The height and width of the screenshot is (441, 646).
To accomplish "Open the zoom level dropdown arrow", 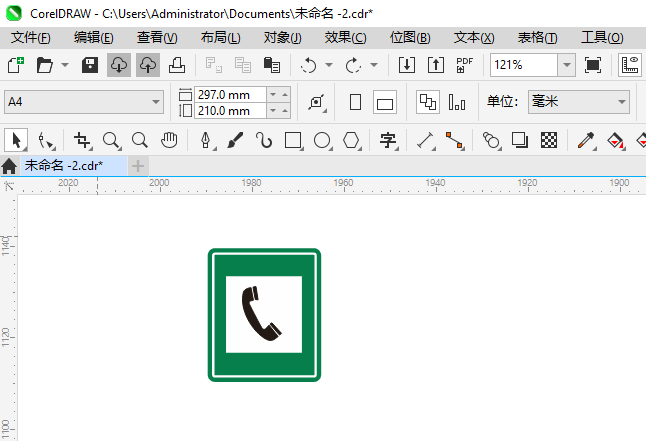I will (567, 65).
